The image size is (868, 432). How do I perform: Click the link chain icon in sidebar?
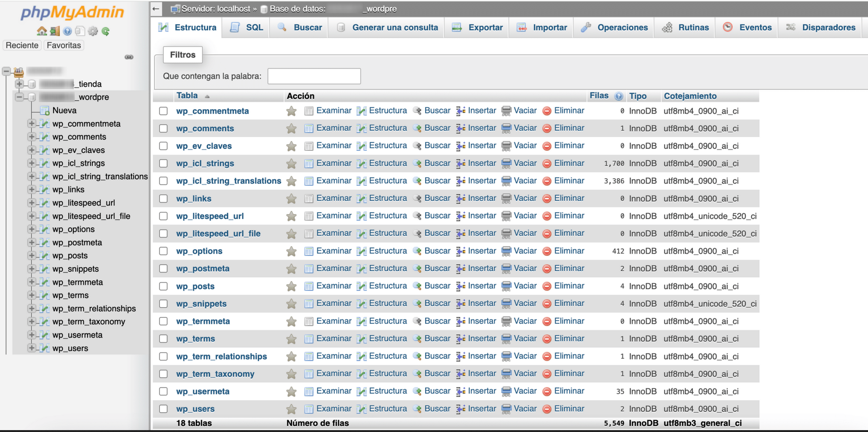[129, 57]
